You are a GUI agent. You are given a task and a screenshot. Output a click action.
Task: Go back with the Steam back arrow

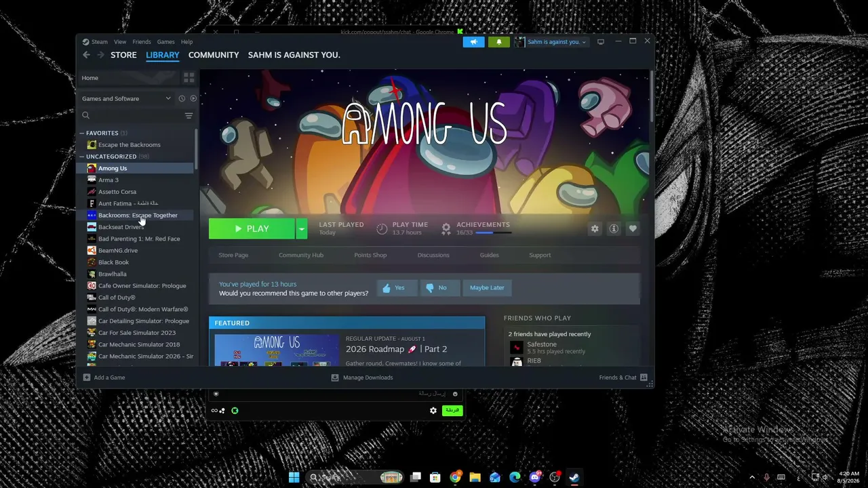[86, 55]
